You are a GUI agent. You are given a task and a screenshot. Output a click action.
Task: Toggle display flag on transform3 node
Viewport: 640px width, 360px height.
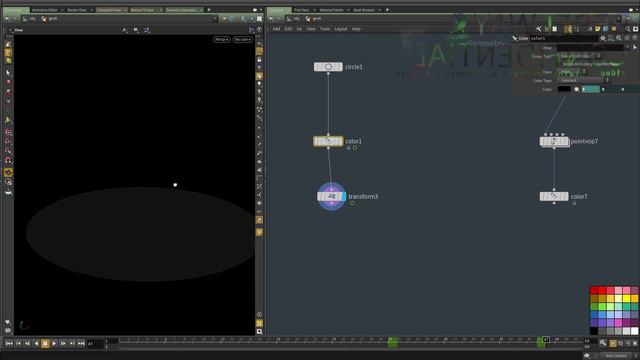(343, 196)
